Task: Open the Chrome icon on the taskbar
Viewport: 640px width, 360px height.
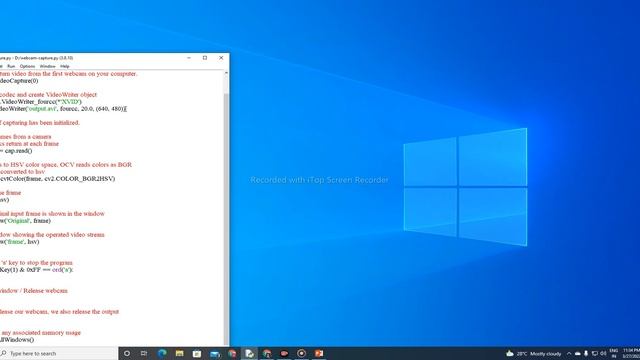Action: pyautogui.click(x=267, y=353)
